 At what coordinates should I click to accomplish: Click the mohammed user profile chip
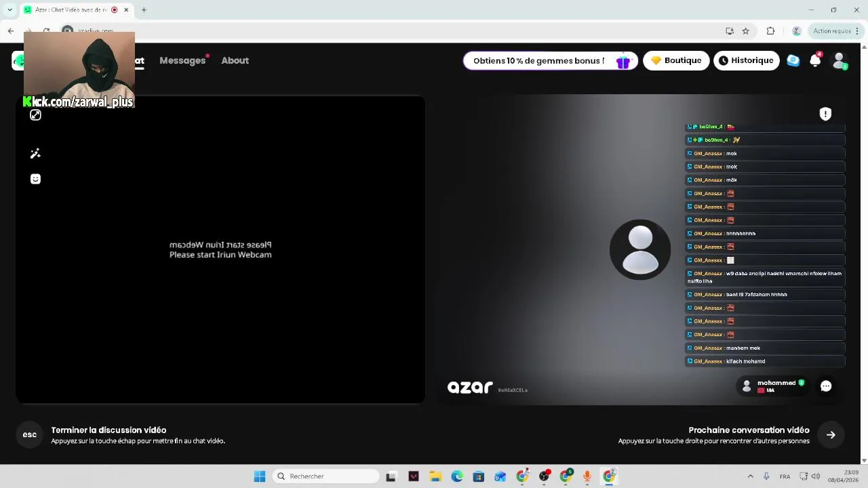773,386
